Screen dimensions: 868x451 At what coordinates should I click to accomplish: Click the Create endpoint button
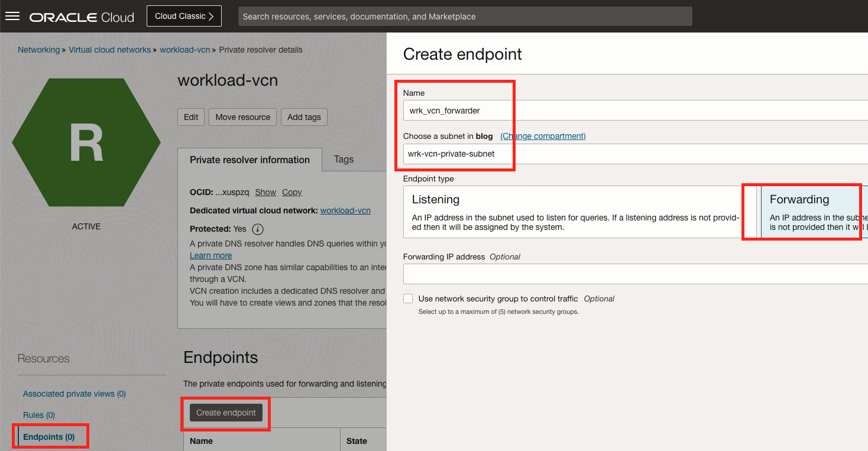click(x=226, y=413)
